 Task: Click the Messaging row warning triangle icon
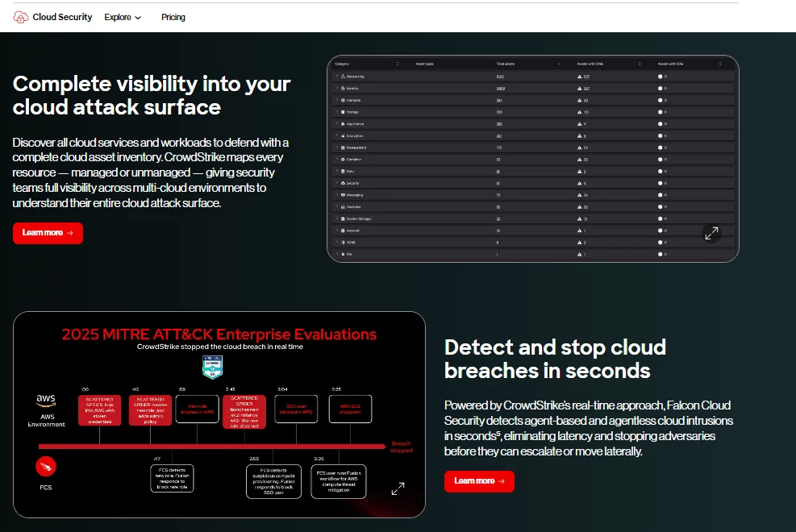click(x=579, y=195)
